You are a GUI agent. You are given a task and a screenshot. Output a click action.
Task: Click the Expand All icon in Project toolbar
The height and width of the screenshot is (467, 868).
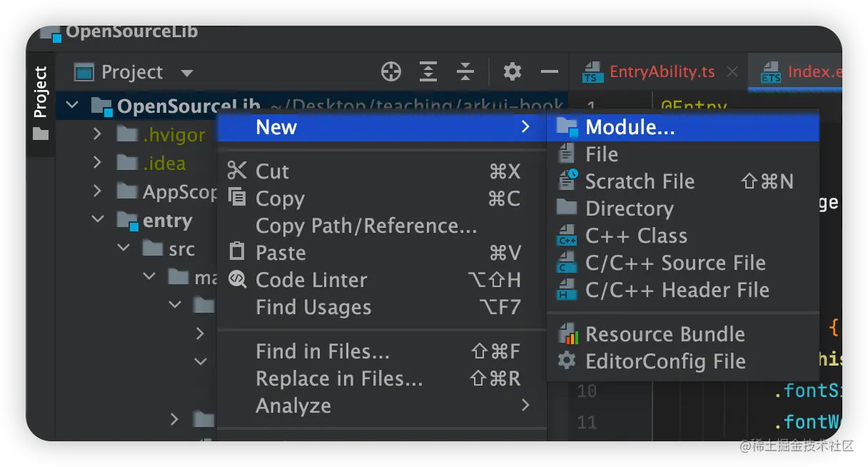coord(428,71)
